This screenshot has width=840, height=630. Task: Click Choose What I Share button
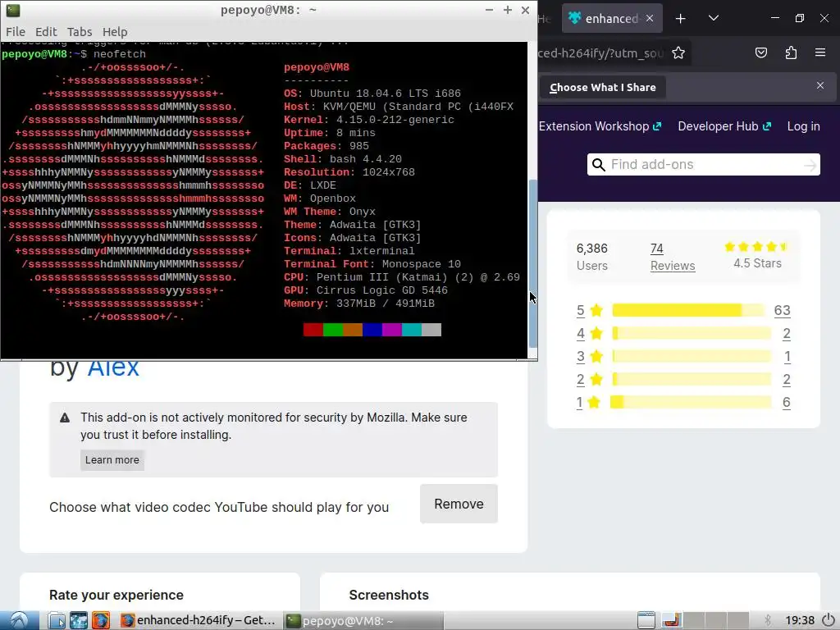pyautogui.click(x=603, y=87)
